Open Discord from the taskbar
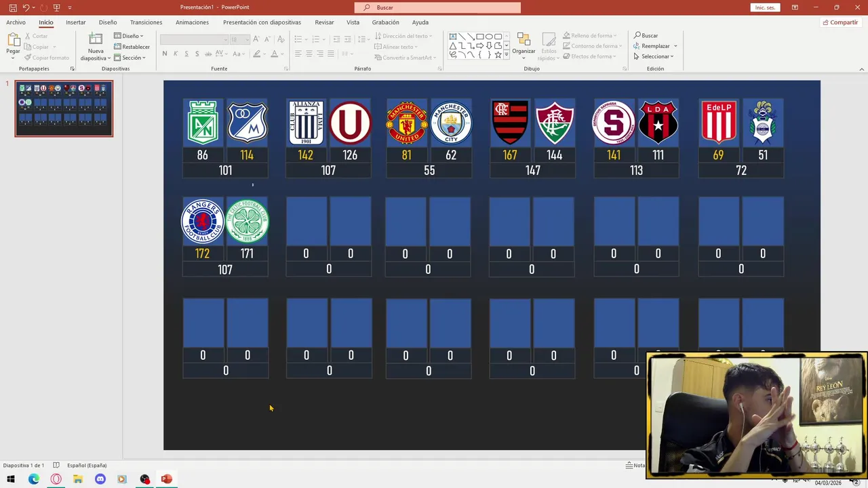Screen dimensions: 868x488 [x=100, y=479]
